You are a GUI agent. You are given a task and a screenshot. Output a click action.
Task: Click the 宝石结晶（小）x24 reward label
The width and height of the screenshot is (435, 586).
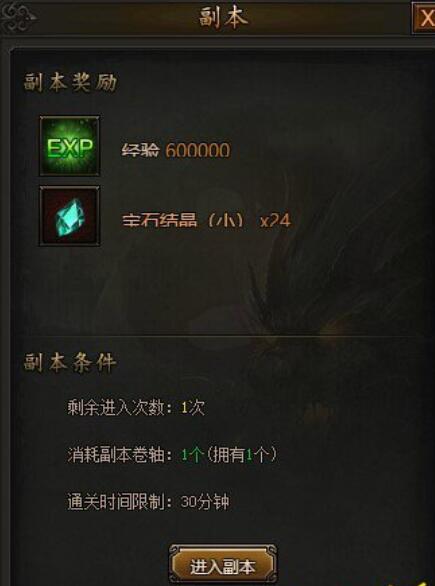(206, 220)
